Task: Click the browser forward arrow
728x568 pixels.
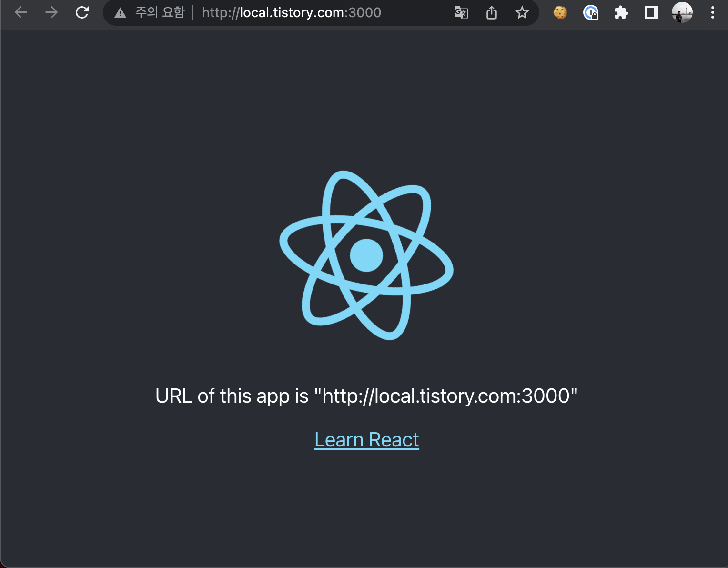Action: (x=51, y=12)
